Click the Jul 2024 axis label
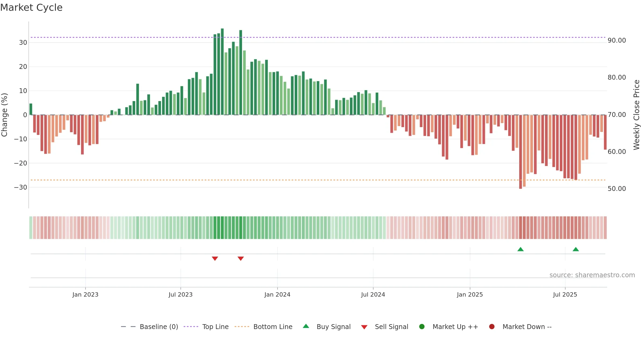The height and width of the screenshot is (362, 644). click(x=373, y=294)
